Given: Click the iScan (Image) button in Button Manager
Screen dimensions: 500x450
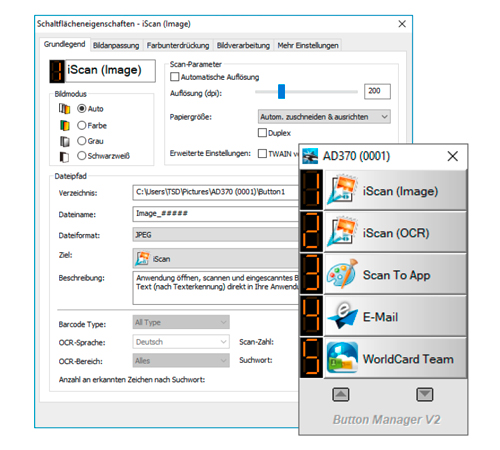Looking at the screenshot, I should (x=395, y=190).
